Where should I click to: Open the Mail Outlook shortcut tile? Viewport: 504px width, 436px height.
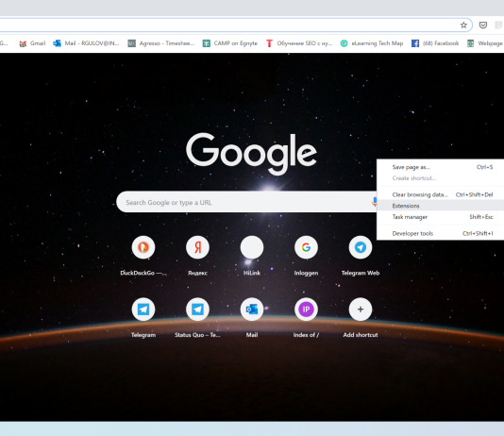pos(252,310)
